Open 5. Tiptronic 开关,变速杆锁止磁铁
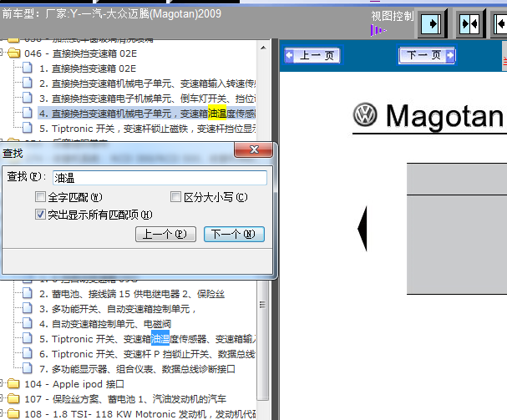The width and height of the screenshot is (507, 420). [x=148, y=129]
